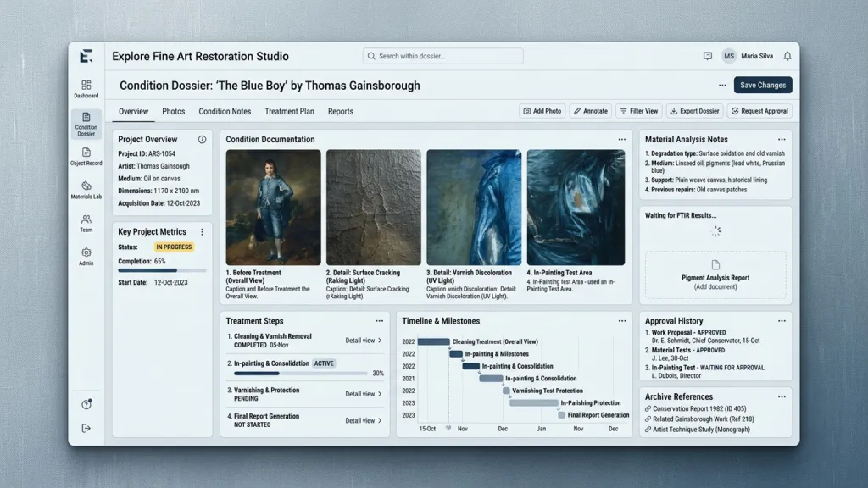Click the Maria Silva user name
Screen dimensions: 868x488
[757, 56]
